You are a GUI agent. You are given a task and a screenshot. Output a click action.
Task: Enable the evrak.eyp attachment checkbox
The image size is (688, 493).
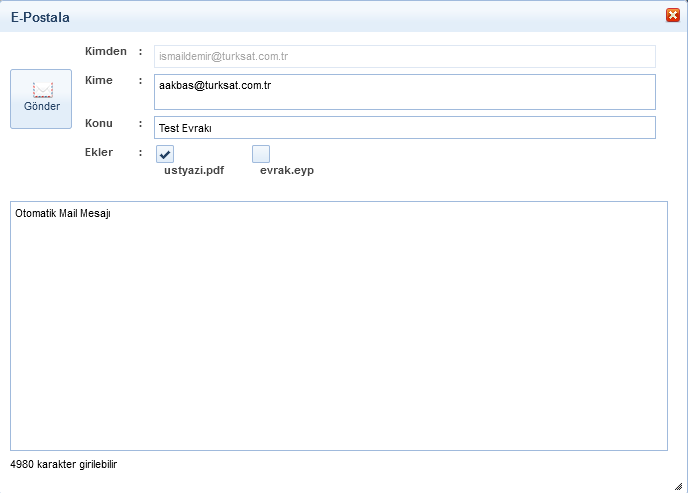click(261, 153)
